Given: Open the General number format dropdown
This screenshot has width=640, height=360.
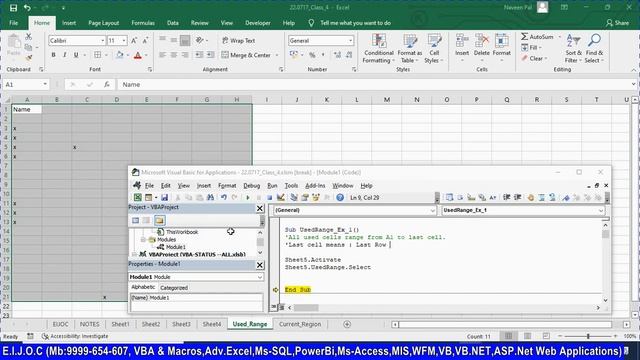Looking at the screenshot, I should [350, 40].
